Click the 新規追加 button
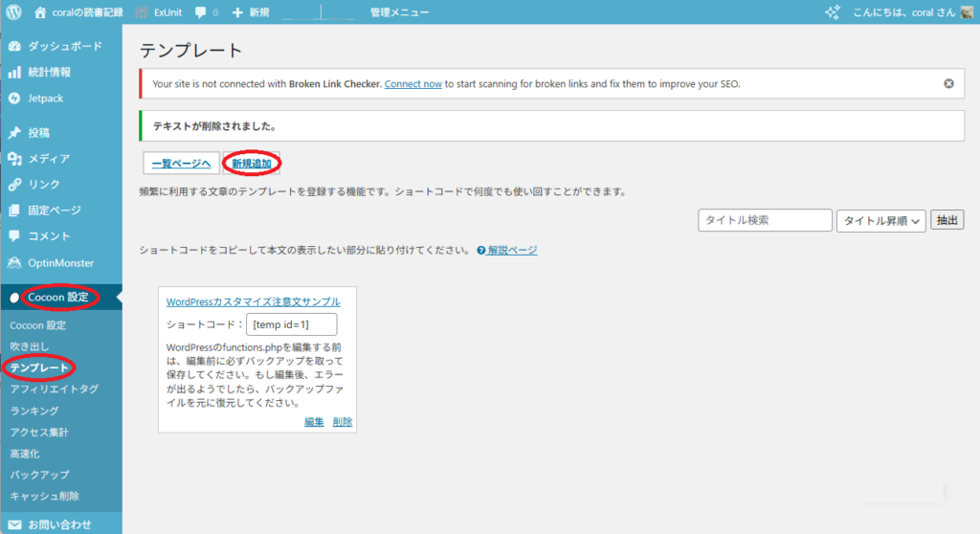The width and height of the screenshot is (980, 534). [252, 164]
